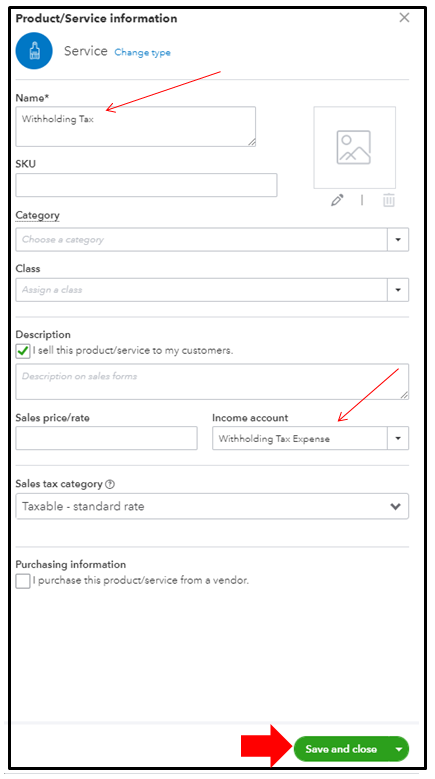This screenshot has width=435, height=779.
Task: Expand the Income account dropdown
Action: [x=398, y=439]
